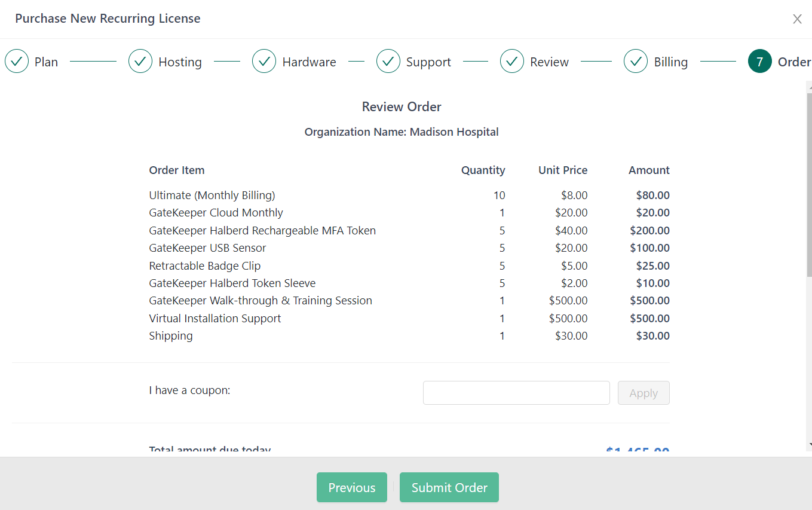This screenshot has width=812, height=510.
Task: Go to the Review step label
Action: [x=550, y=62]
